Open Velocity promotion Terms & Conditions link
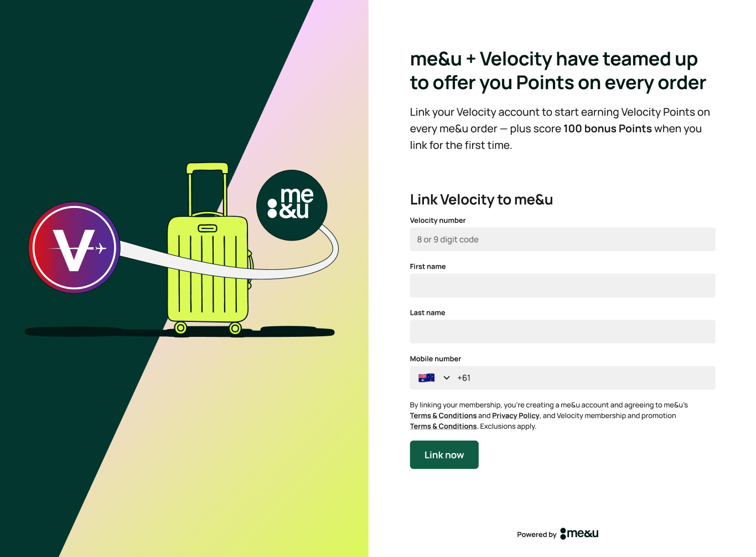This screenshot has width=756, height=557. 443,426
